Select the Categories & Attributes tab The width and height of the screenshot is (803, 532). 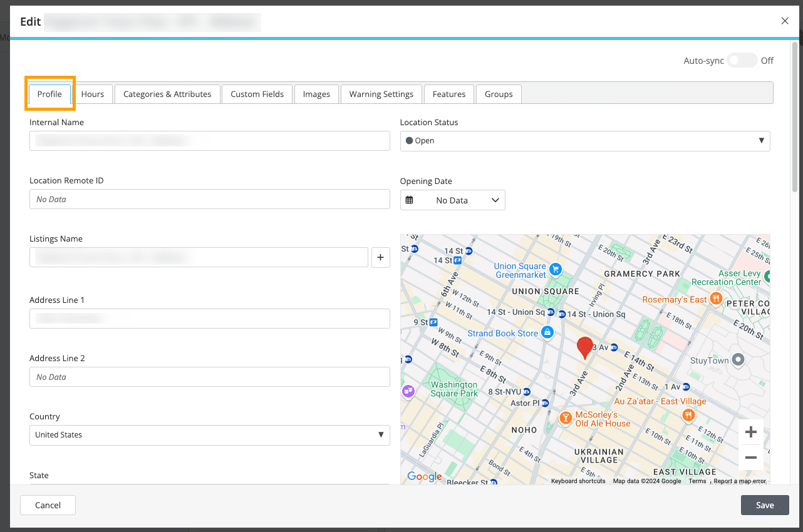[167, 94]
